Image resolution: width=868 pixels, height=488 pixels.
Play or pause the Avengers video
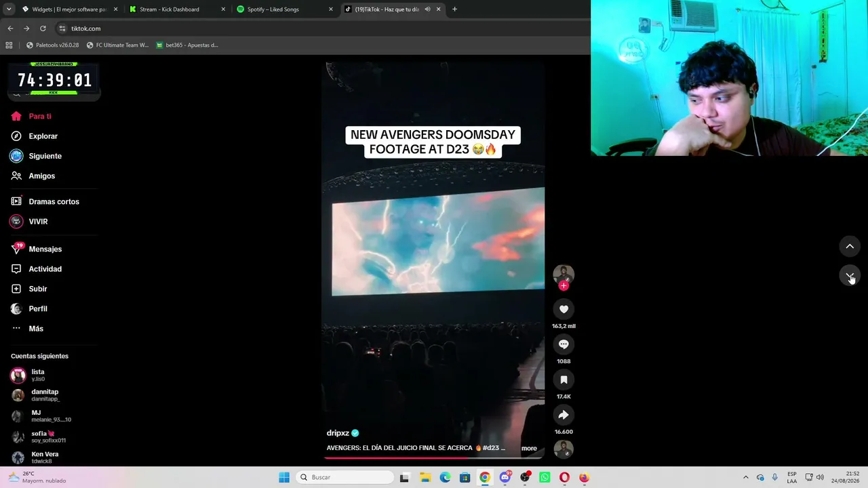tap(433, 260)
